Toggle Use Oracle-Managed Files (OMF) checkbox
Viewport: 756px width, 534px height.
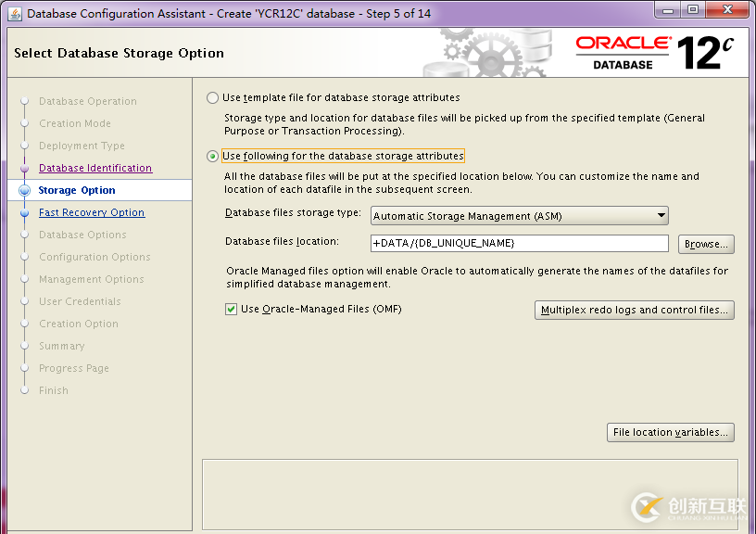pyautogui.click(x=231, y=310)
